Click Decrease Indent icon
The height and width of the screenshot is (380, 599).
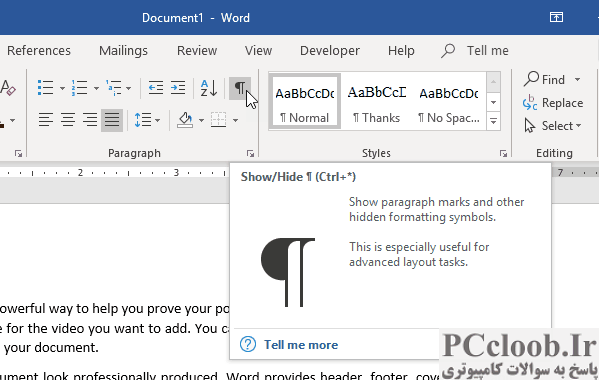point(156,88)
